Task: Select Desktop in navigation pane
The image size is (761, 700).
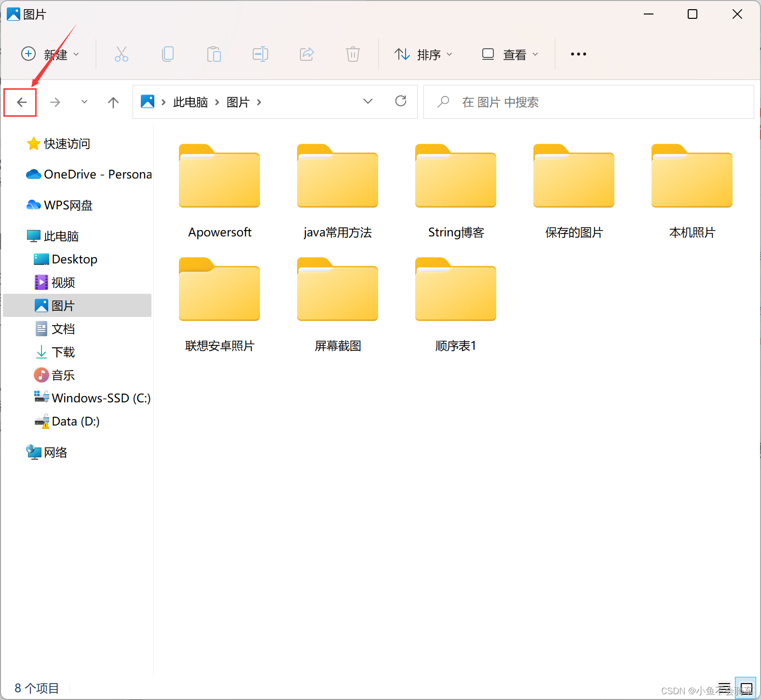Action: point(74,259)
